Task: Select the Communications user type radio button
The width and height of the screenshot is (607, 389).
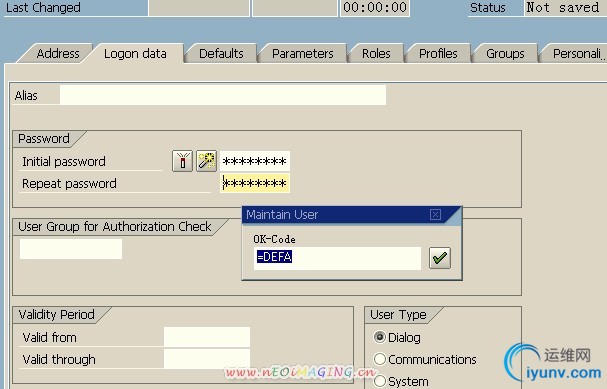Action: click(380, 359)
